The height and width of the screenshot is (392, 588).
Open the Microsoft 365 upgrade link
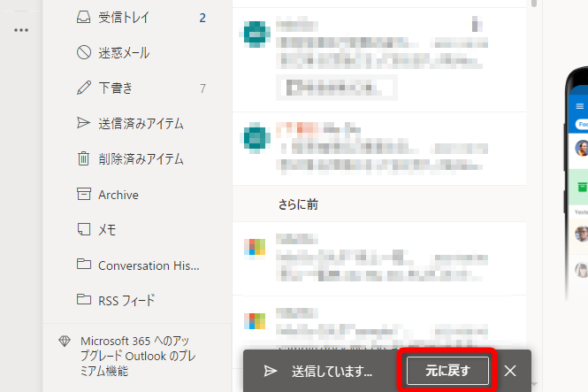tap(138, 356)
